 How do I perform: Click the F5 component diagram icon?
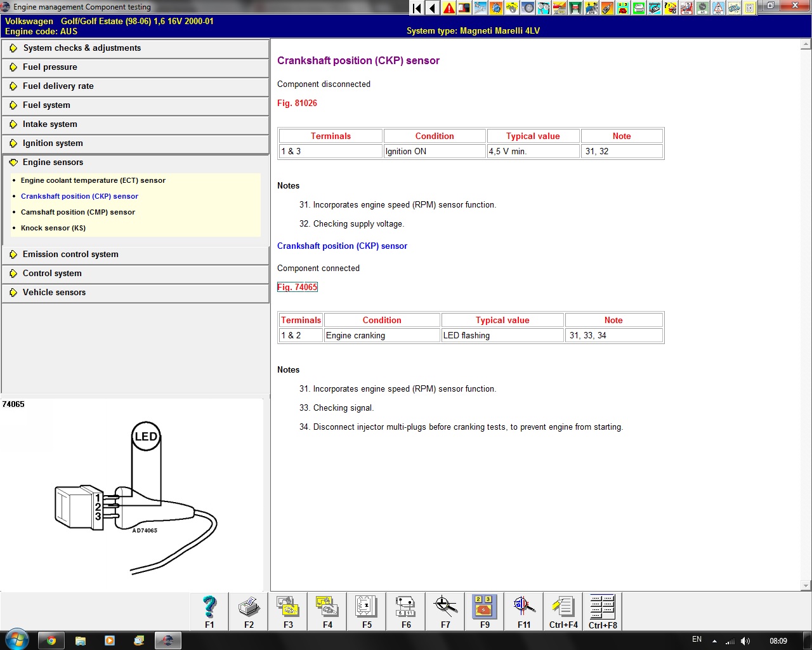[x=367, y=611]
